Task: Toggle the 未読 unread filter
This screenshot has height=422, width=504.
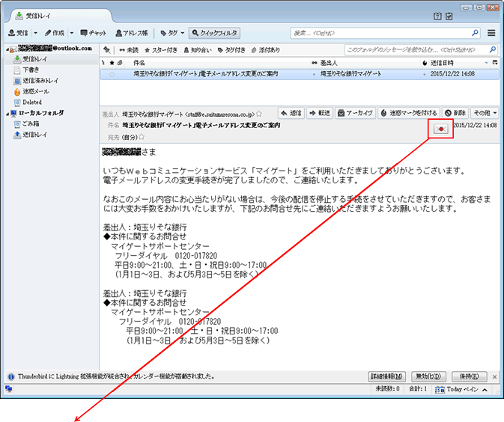Action: [129, 50]
